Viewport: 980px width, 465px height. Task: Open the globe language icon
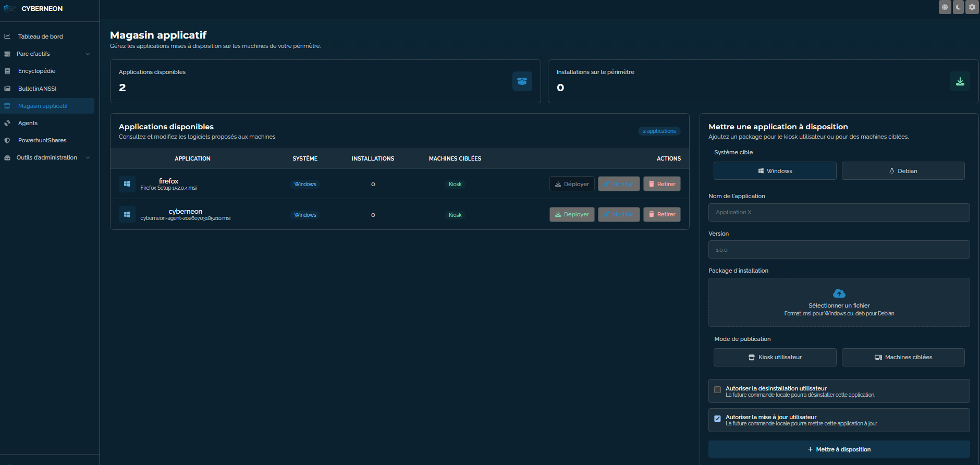[x=945, y=7]
